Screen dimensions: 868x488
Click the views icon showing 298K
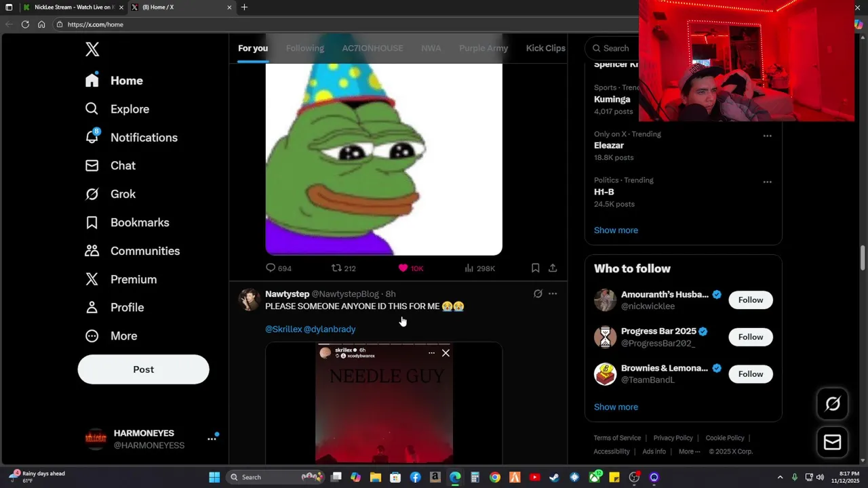coord(469,268)
